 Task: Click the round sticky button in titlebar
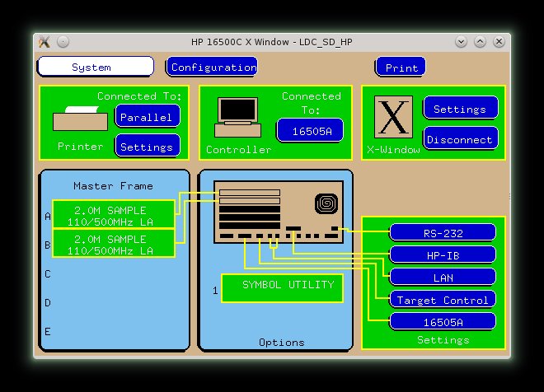click(63, 42)
